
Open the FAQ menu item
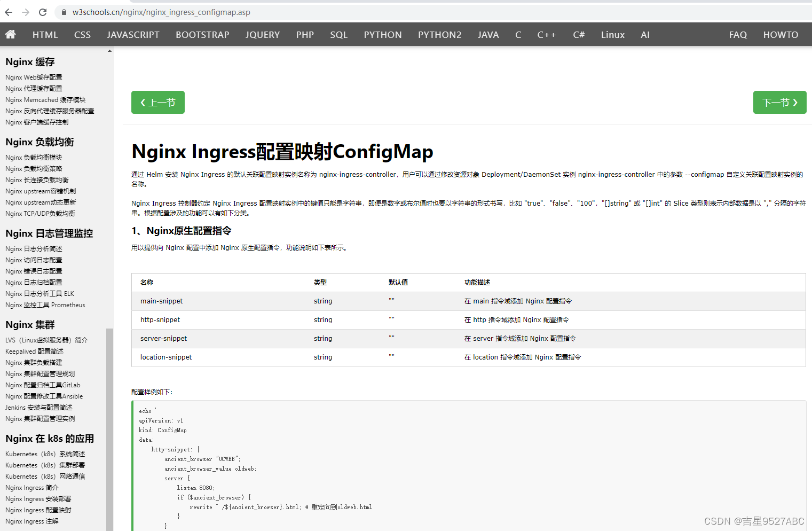click(x=738, y=35)
